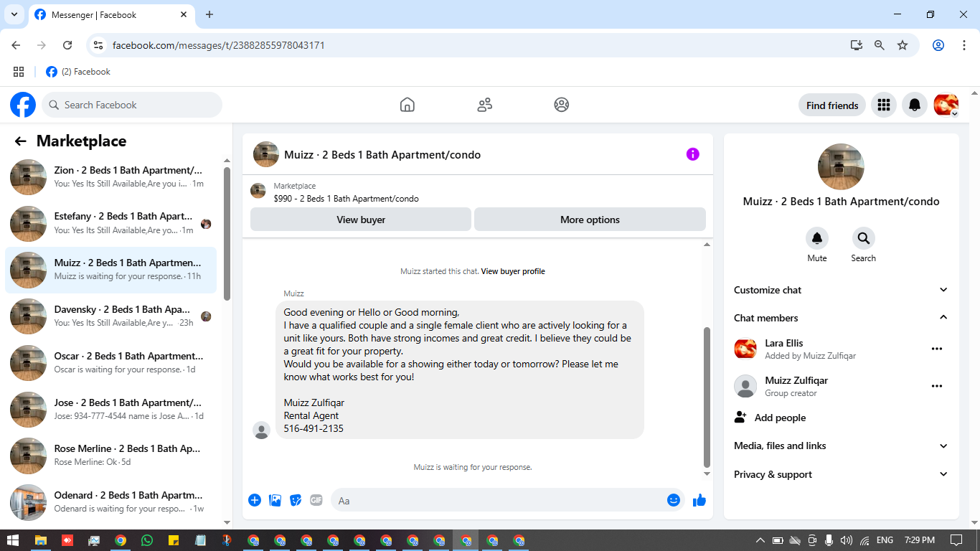The image size is (980, 551).
Task: Open the Groups icon in top navigation
Action: coord(562,105)
